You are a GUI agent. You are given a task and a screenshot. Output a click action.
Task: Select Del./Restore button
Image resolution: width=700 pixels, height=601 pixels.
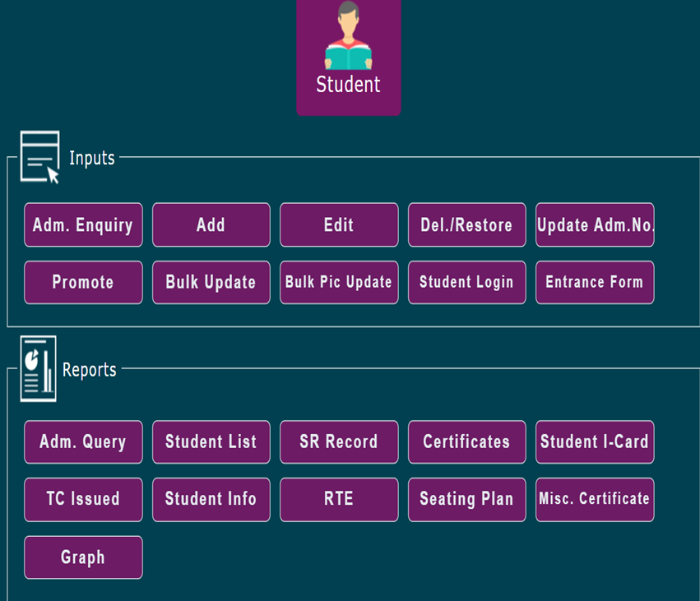(466, 225)
